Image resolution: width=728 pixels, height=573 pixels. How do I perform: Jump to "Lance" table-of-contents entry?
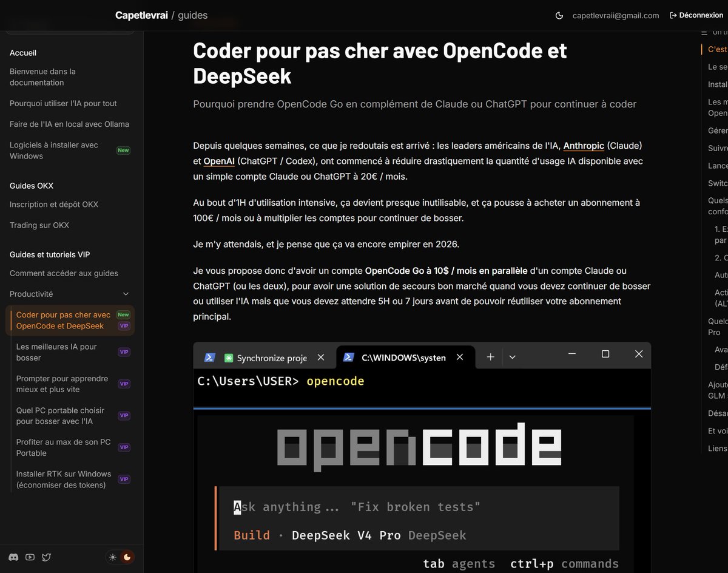(718, 166)
